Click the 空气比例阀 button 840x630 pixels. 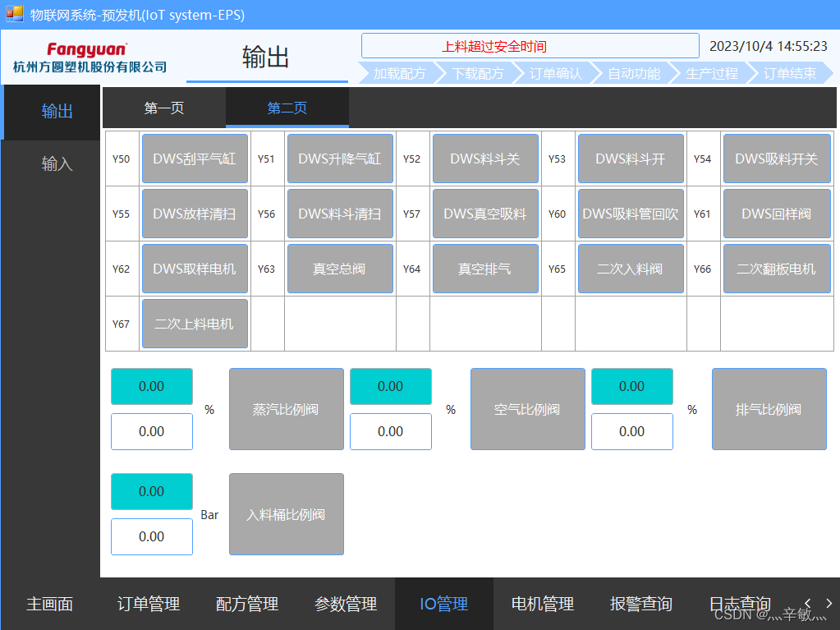point(528,409)
